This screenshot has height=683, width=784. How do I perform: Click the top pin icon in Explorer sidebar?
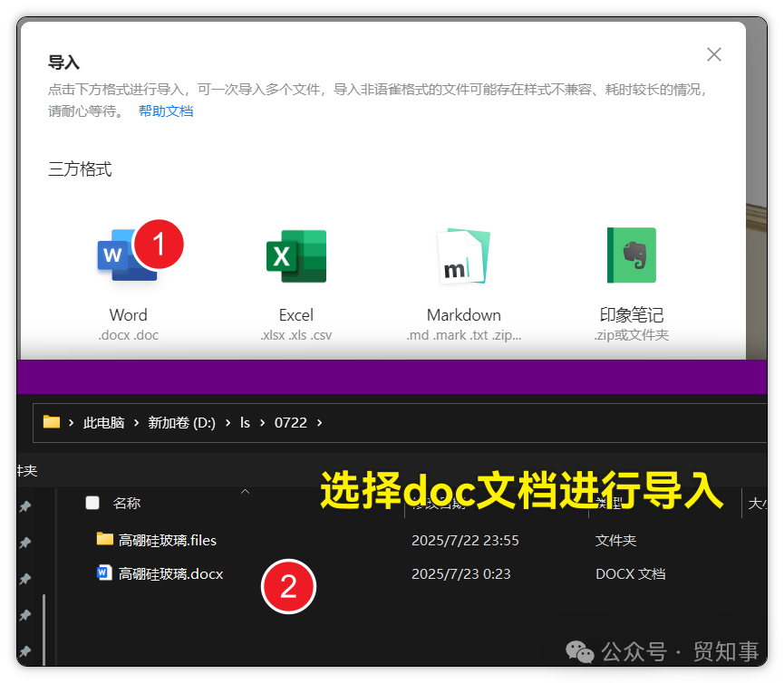(25, 505)
